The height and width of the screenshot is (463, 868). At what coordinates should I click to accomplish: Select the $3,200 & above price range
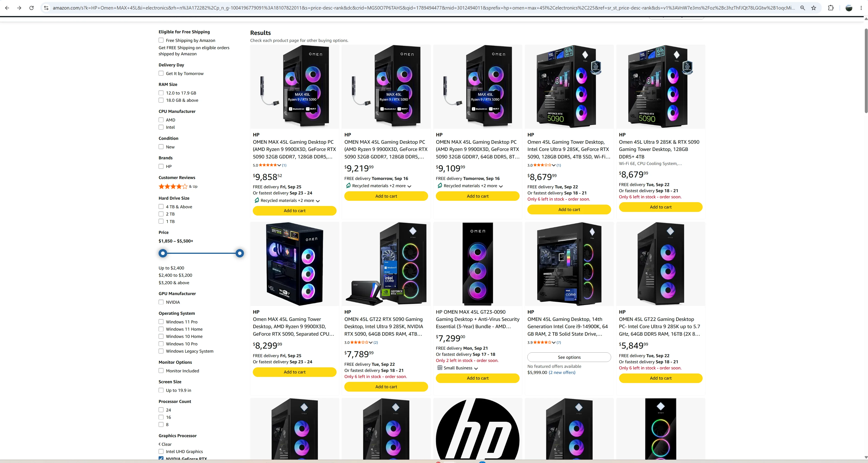174,283
